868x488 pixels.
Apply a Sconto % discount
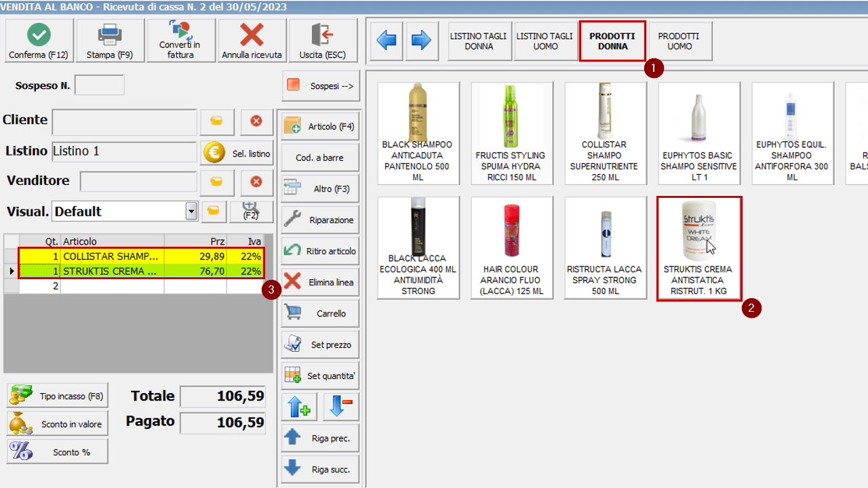pyautogui.click(x=58, y=451)
